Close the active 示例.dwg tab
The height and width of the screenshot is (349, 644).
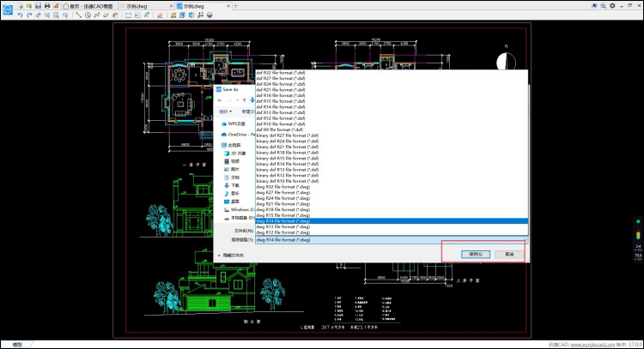tap(228, 6)
